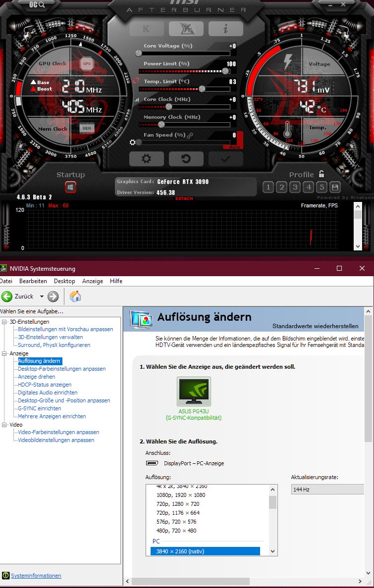Click Standardwerte wiederherstellen link

pyautogui.click(x=316, y=326)
